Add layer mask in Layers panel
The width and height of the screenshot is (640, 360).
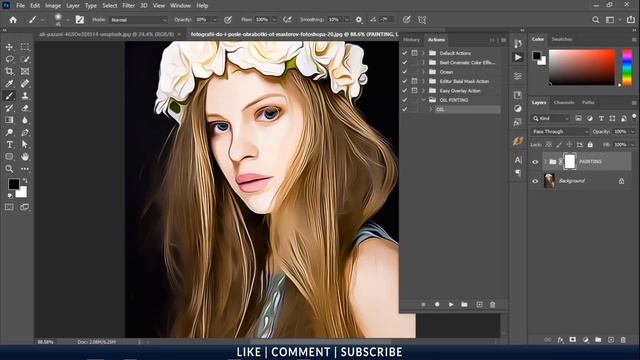coord(573,340)
